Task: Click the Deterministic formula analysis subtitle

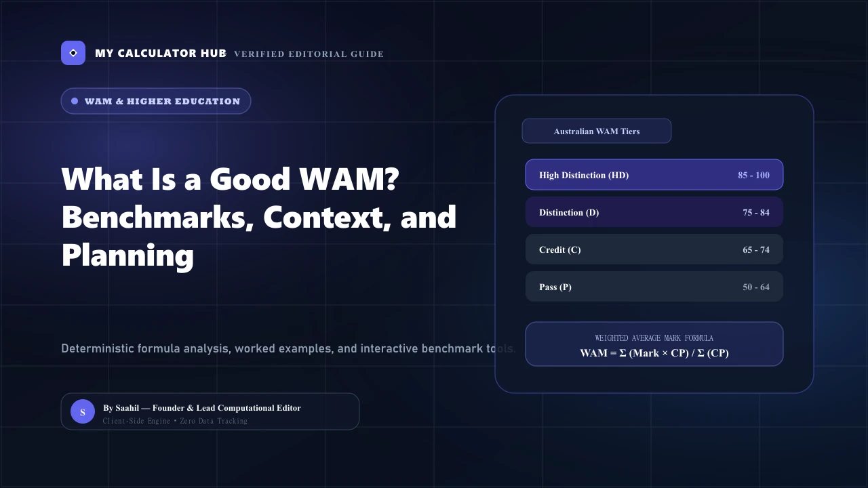Action: [289, 349]
